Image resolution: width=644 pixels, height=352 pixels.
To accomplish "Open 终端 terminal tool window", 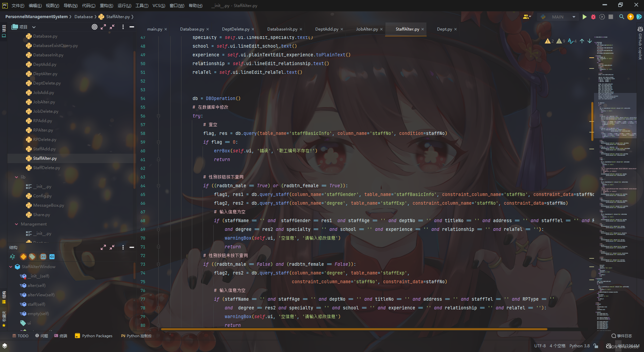I will [61, 336].
